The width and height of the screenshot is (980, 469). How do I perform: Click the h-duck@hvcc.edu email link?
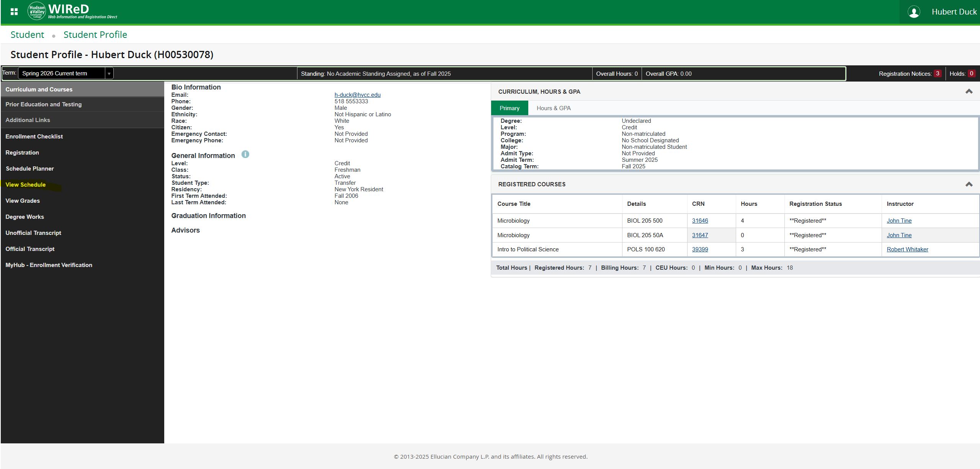[x=357, y=95]
